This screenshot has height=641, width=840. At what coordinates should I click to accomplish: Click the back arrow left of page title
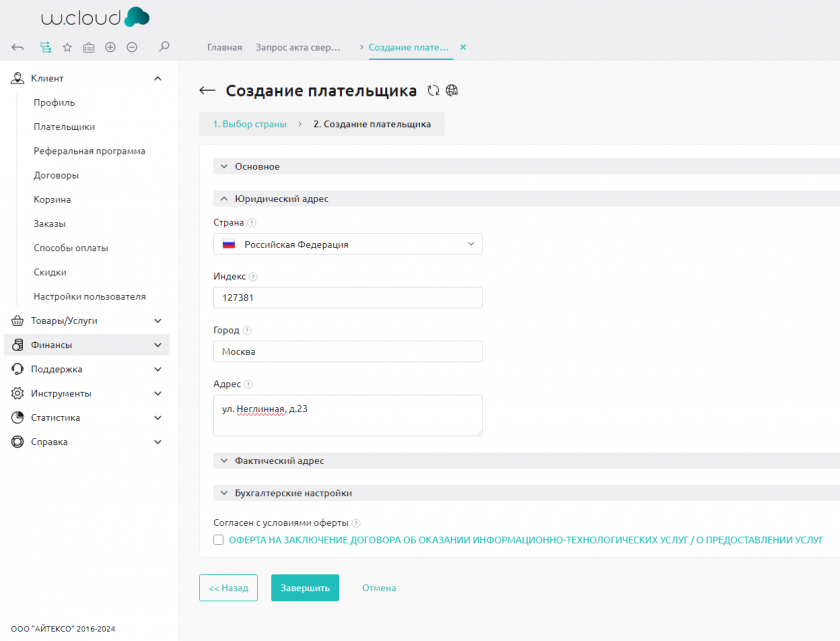(207, 91)
